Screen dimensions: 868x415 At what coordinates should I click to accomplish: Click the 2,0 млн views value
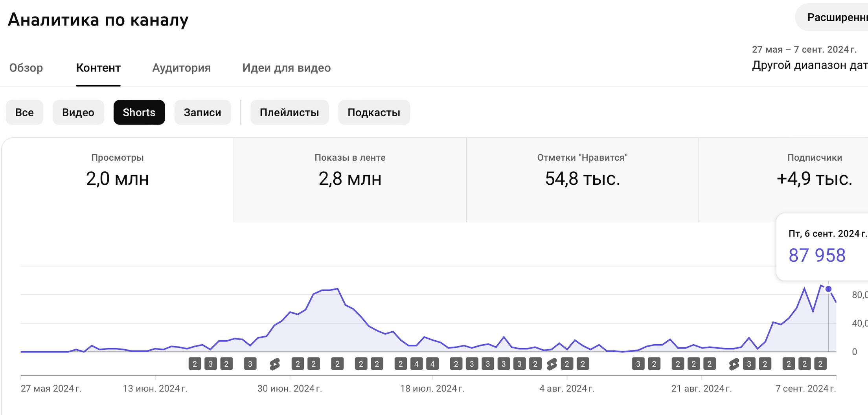tap(118, 179)
